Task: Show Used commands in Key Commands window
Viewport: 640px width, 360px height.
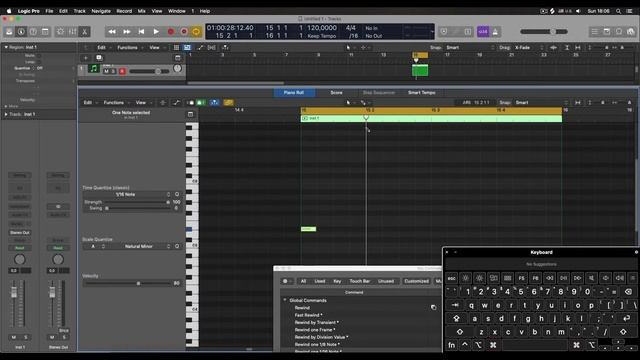Action: 320,281
